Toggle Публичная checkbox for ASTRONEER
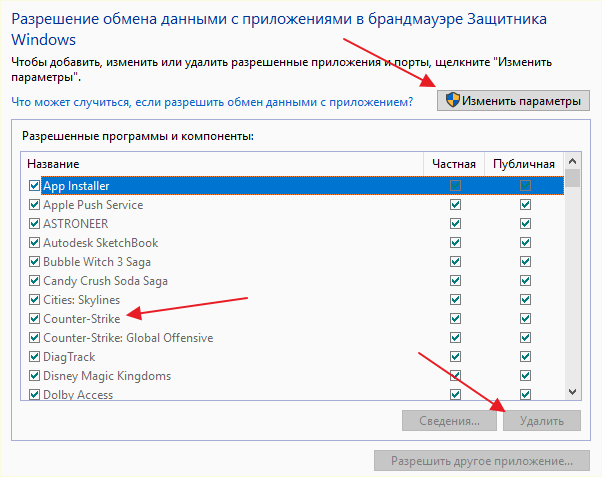Screen dimensions: 602x477 tap(525, 224)
